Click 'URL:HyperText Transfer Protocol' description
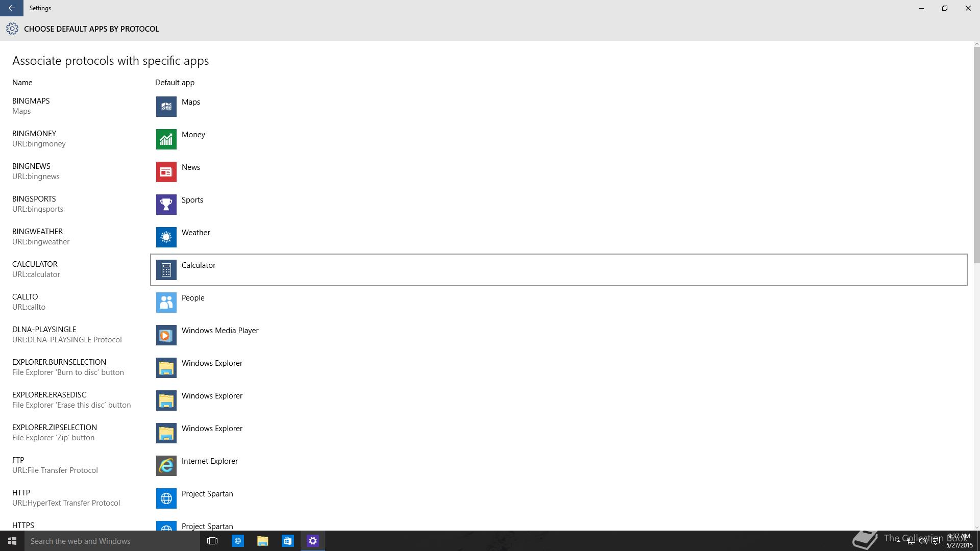This screenshot has height=551, width=980. (66, 503)
